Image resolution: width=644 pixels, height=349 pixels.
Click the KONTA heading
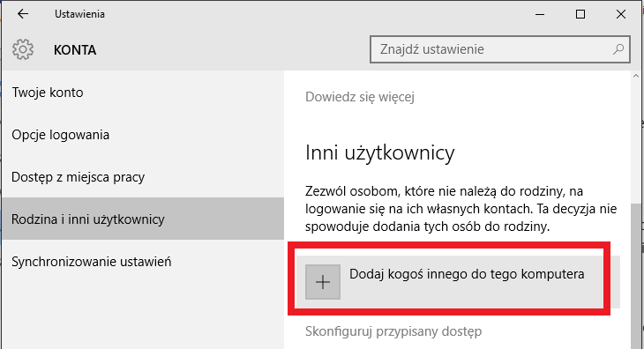coord(75,50)
